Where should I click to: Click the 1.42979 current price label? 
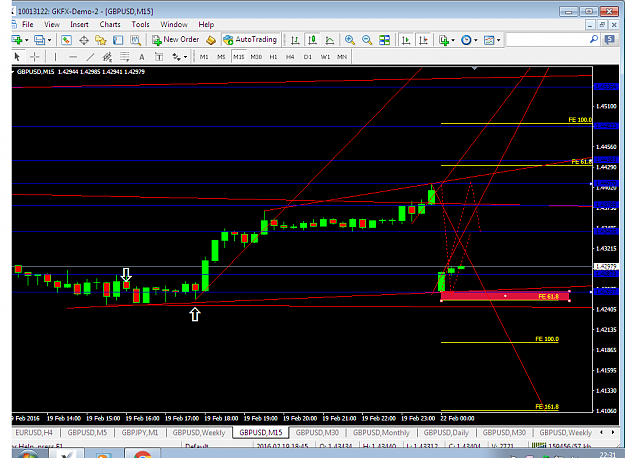605,266
